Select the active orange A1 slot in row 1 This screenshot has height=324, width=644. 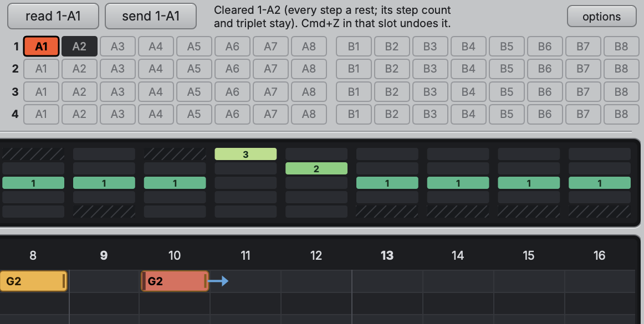click(x=41, y=47)
